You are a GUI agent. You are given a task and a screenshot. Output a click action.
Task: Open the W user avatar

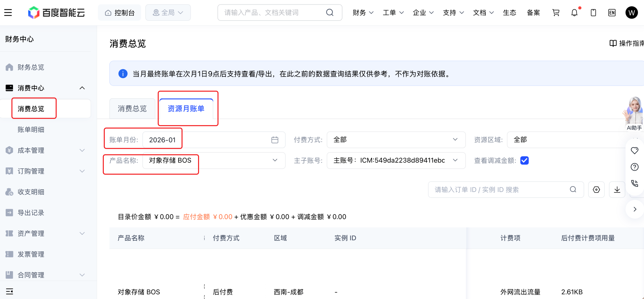tap(632, 12)
